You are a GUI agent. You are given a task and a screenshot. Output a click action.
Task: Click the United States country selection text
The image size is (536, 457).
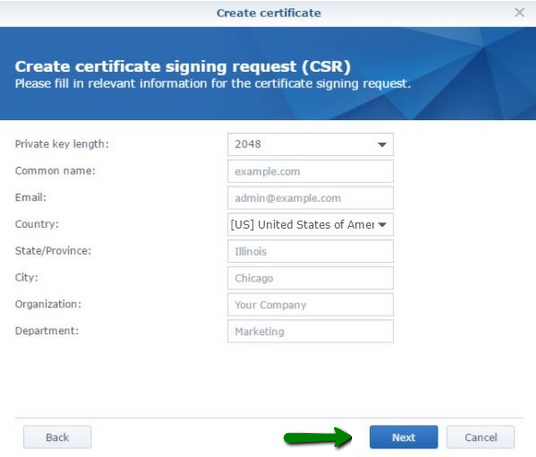tap(302, 225)
